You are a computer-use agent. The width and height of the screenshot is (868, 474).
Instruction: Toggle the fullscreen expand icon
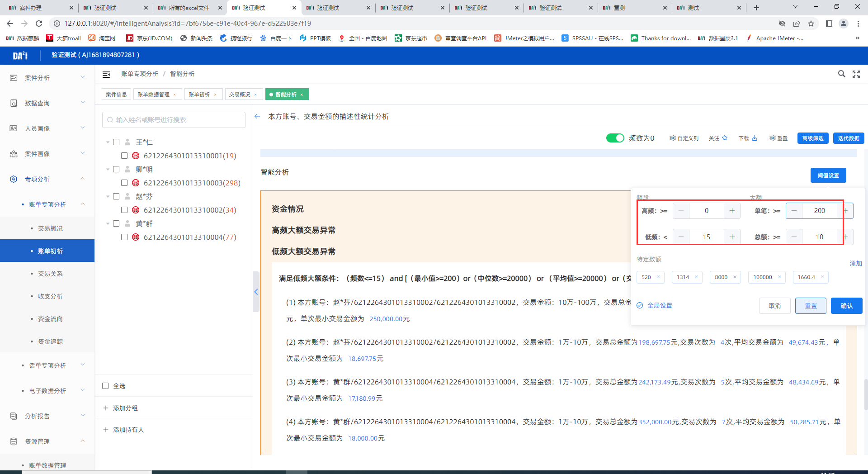click(x=856, y=74)
